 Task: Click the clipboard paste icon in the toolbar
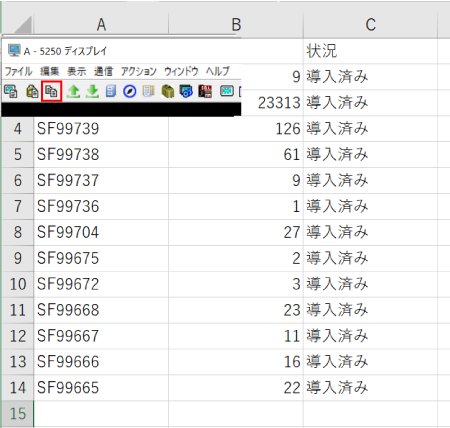pos(32,91)
